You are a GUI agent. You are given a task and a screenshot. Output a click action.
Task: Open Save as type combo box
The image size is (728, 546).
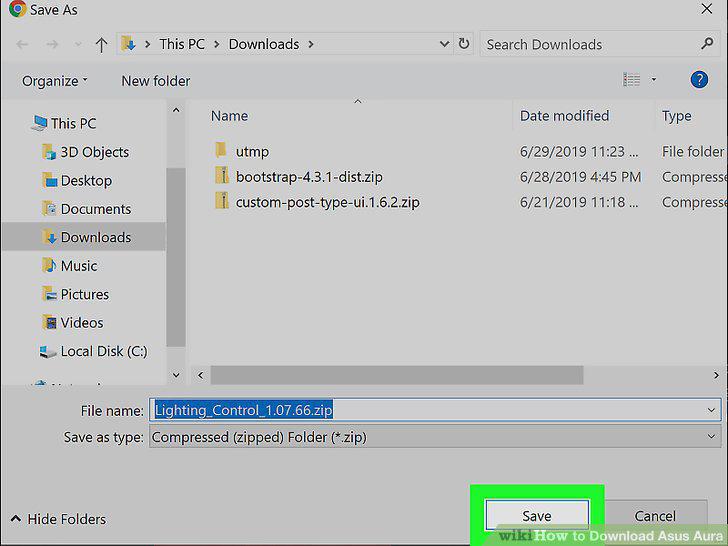[x=435, y=437]
